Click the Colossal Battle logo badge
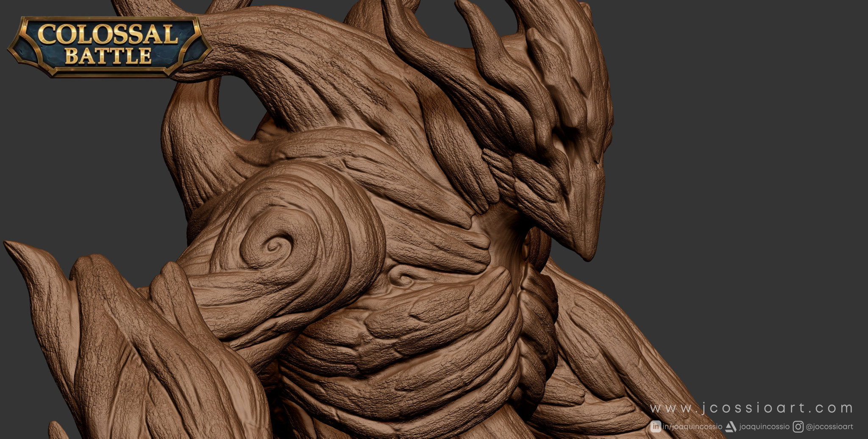Viewport: 868px width, 439px height. coord(110,47)
